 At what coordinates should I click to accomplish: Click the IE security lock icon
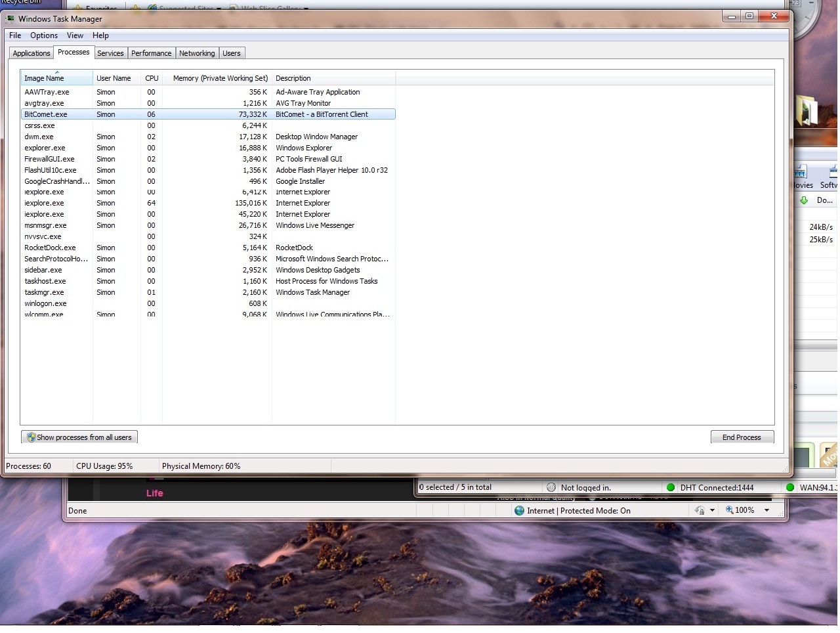click(x=700, y=510)
